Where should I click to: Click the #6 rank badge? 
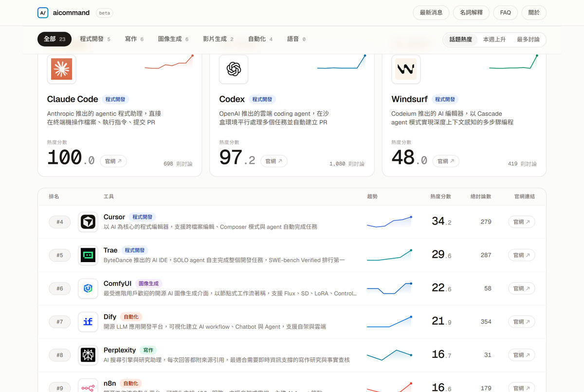(x=60, y=288)
